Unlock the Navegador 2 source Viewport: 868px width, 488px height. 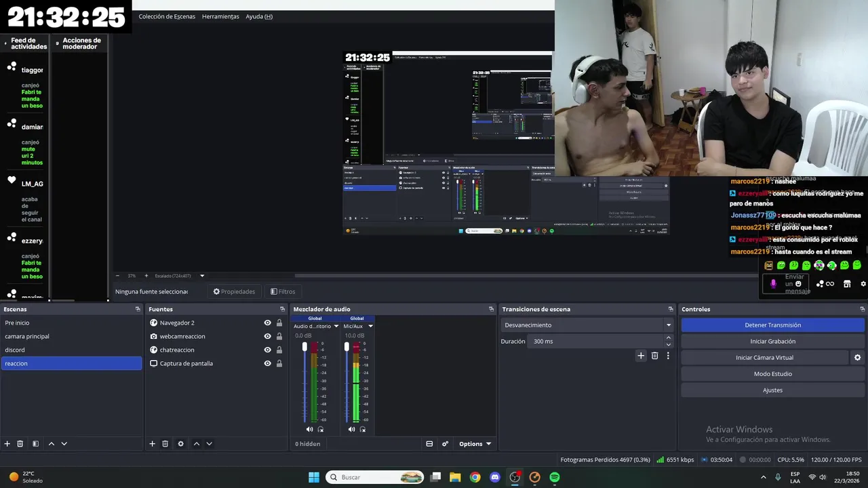coord(279,323)
